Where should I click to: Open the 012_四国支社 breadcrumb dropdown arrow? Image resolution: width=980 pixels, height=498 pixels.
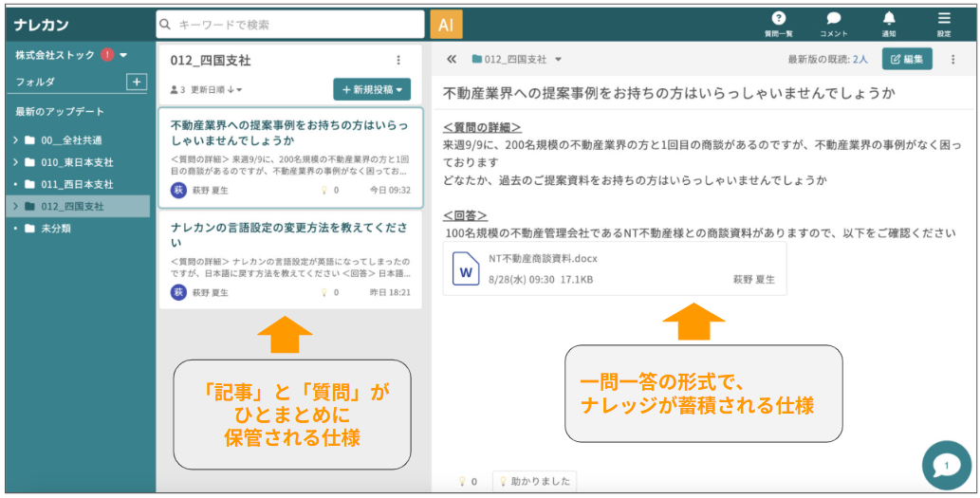(x=558, y=60)
